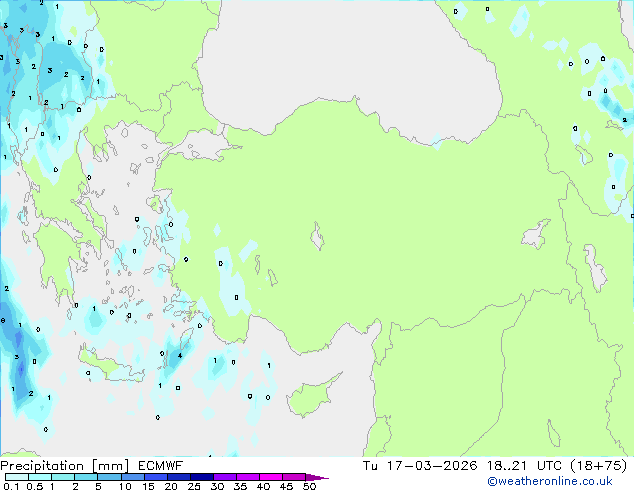Screen dimensions: 634x490
Task: Click the 'Precipitation [mm]' title text
Action: pyautogui.click(x=64, y=466)
